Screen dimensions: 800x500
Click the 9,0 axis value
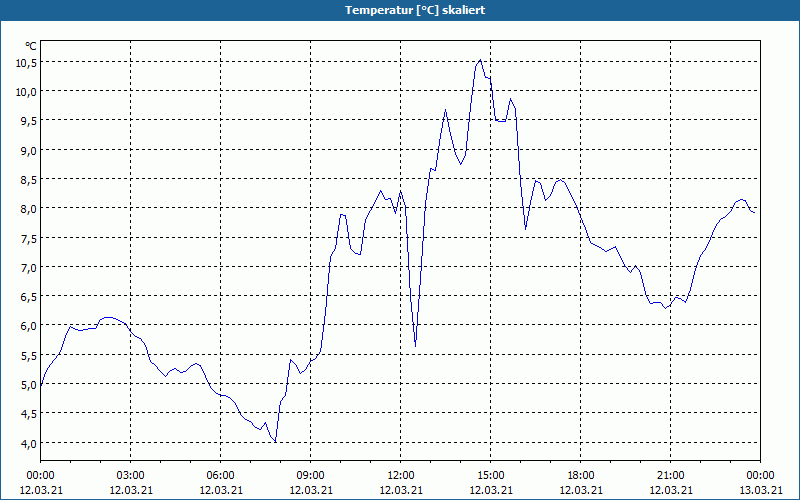28,151
